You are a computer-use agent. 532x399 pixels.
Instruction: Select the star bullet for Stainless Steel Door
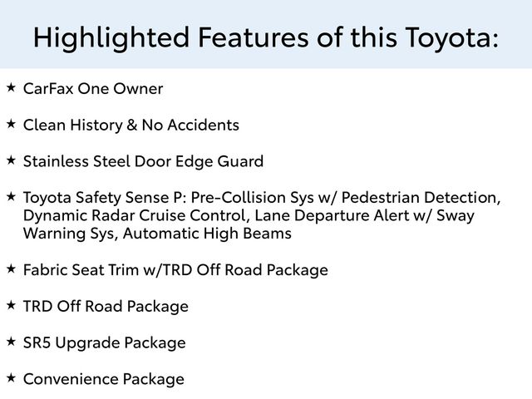pyautogui.click(x=10, y=159)
